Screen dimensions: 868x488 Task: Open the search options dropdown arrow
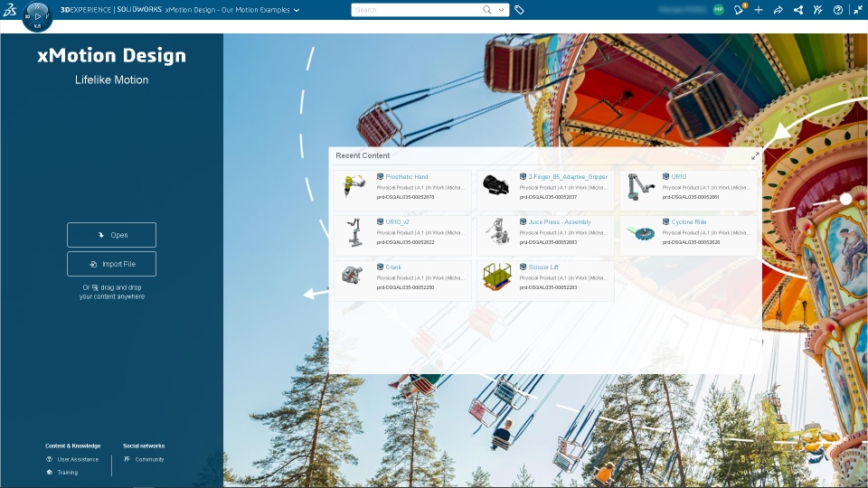click(x=501, y=10)
